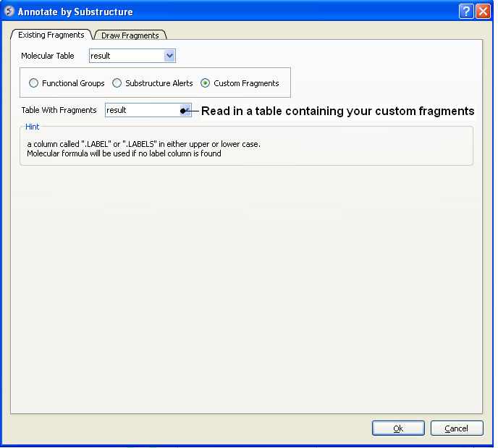Click the question mark help button

467,12
